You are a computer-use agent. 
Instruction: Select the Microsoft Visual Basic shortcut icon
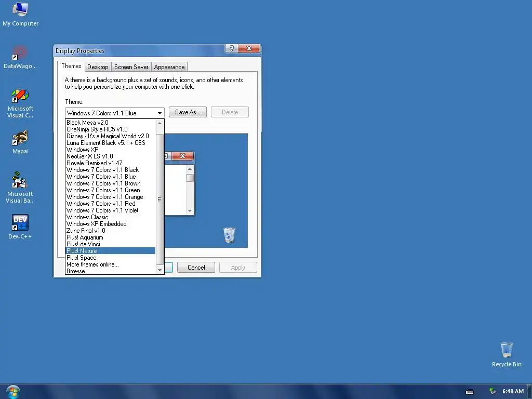coord(20,188)
